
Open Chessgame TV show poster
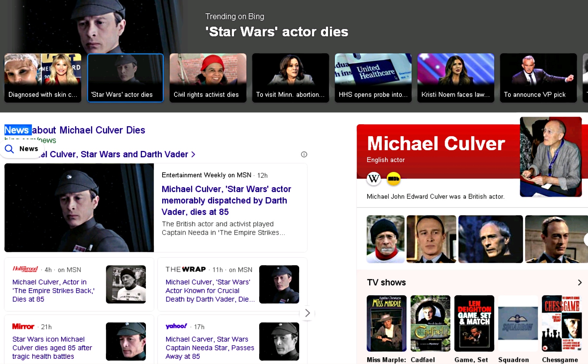[562, 323]
